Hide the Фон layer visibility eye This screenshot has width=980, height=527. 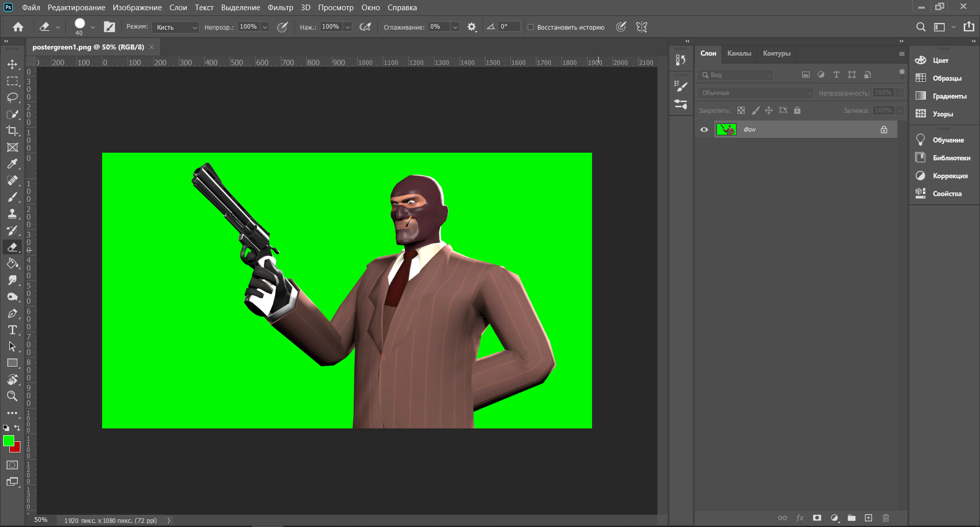point(704,130)
